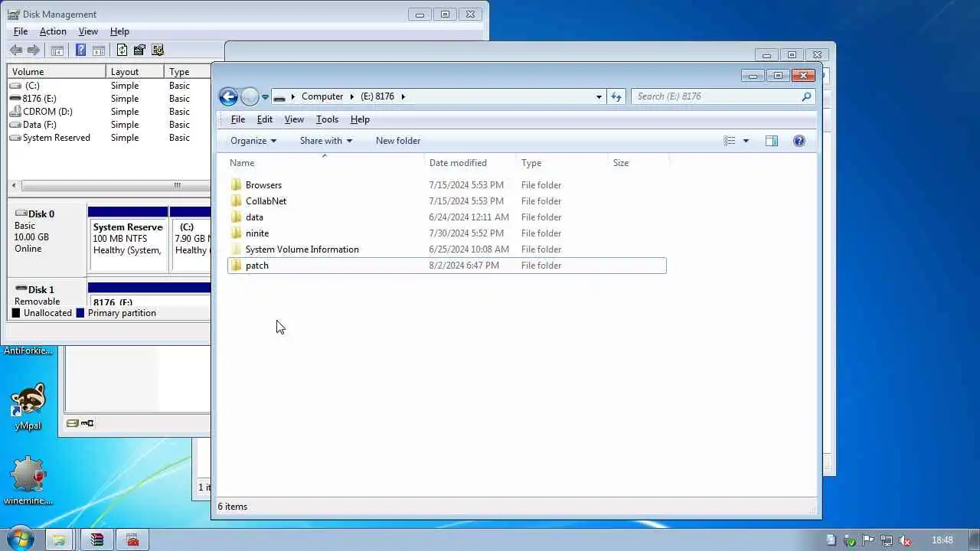The width and height of the screenshot is (980, 551).
Task: Toggle Show/Hide Action Pane icon in Disk Management
Action: 99,51
